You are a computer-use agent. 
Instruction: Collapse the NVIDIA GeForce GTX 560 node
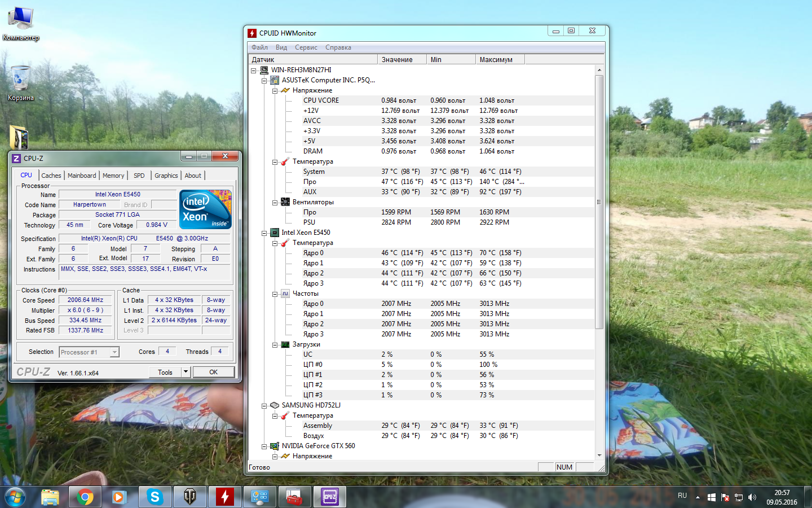click(264, 446)
